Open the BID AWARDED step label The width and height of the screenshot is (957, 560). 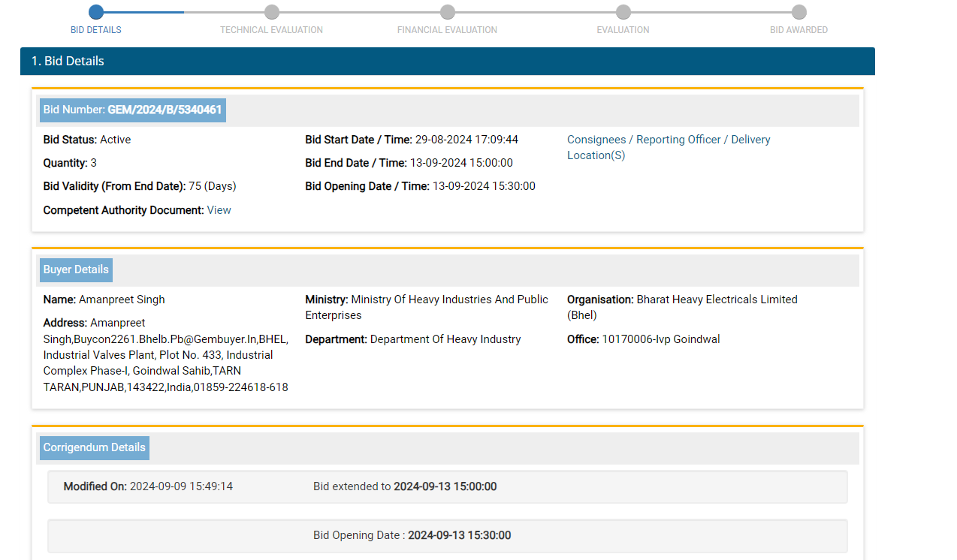(x=799, y=30)
